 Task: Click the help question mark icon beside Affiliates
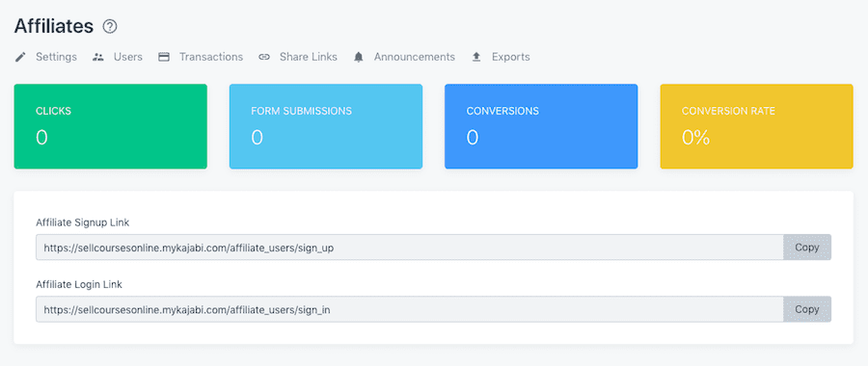tap(110, 26)
